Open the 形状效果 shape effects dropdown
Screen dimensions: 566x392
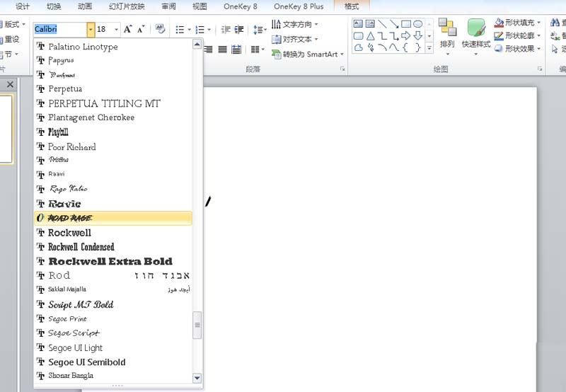pyautogui.click(x=517, y=48)
